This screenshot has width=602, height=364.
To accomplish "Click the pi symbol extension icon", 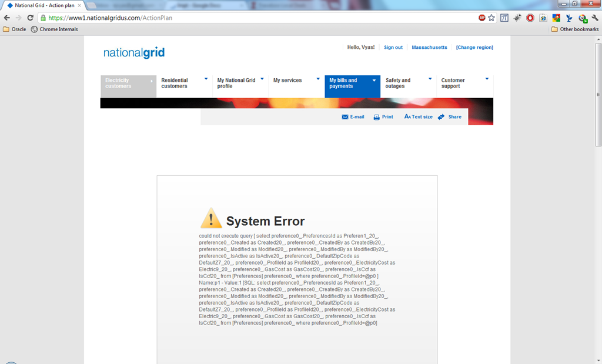I will click(504, 18).
